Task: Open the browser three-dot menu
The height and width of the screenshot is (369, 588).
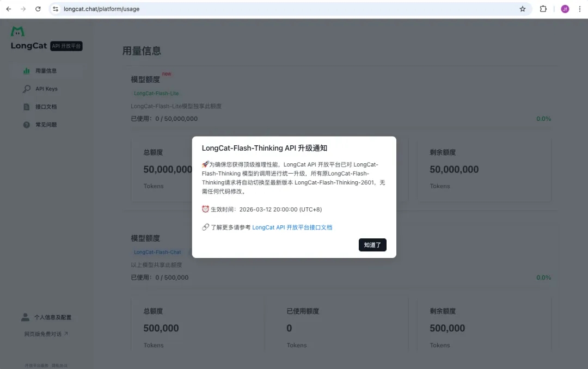Action: point(579,9)
